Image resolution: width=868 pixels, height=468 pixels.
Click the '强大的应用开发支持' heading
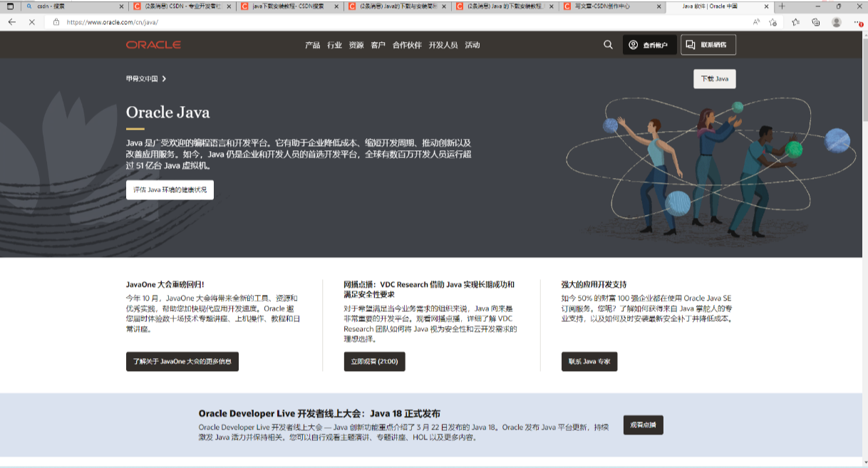click(594, 284)
